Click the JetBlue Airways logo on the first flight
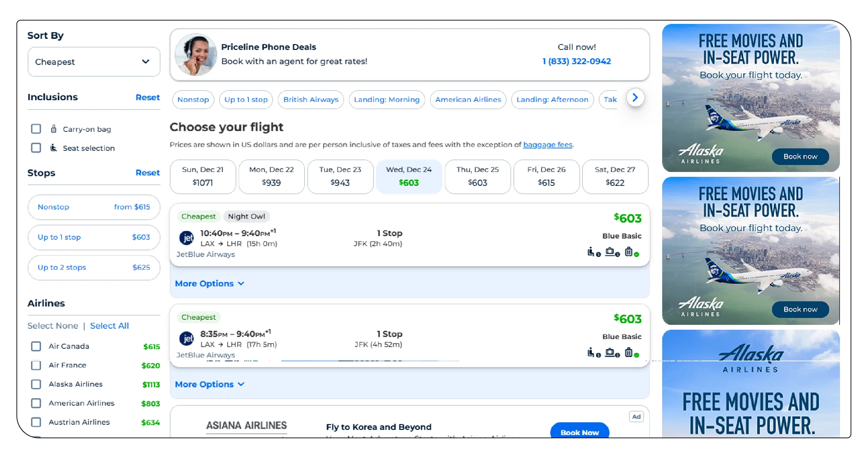868x458 pixels. pos(187,238)
